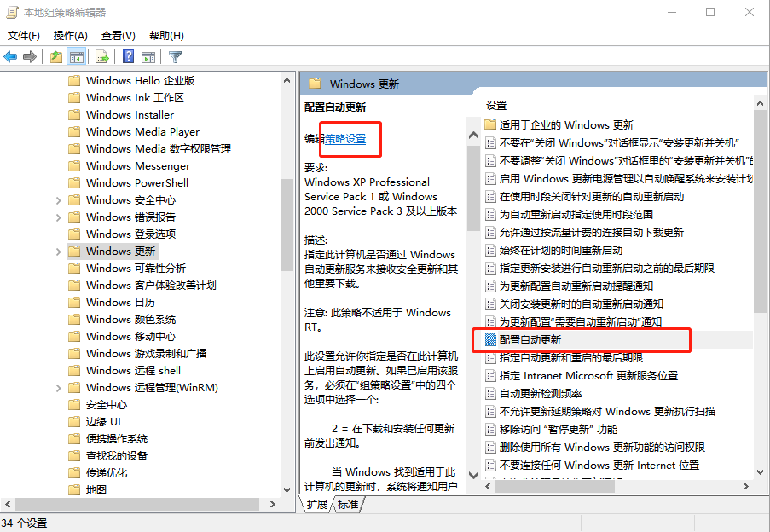Expand the Windows 安全中心 tree node
The width and height of the screenshot is (770, 532).
pyautogui.click(x=58, y=199)
